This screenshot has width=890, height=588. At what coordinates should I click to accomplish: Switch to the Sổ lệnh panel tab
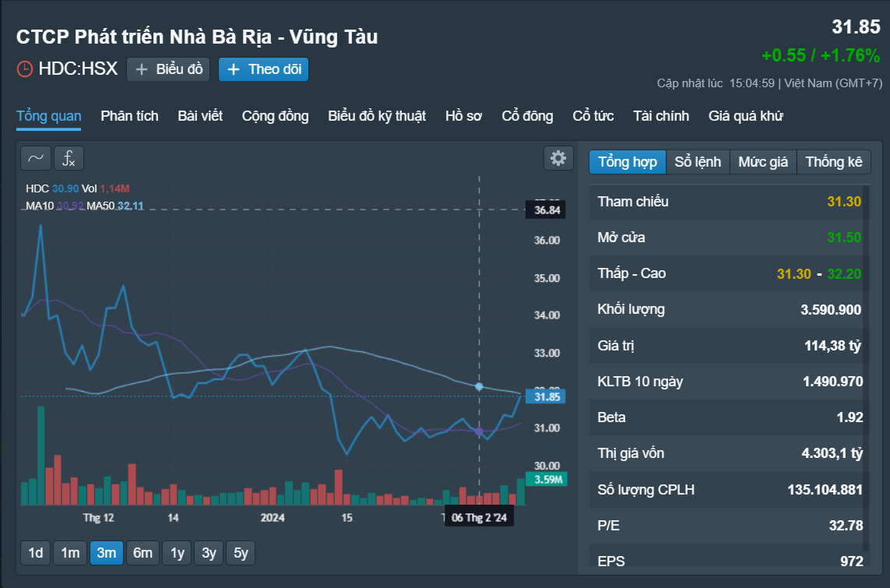coord(698,161)
